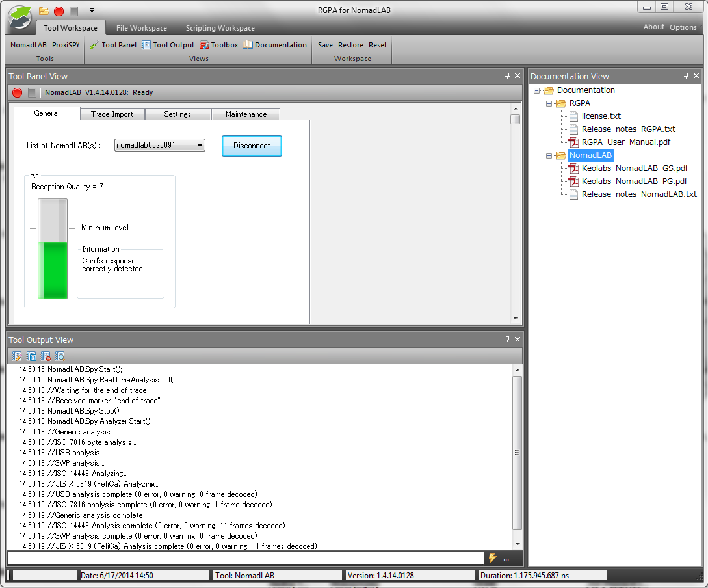Click the ellipsis button next to lightning bolt
The height and width of the screenshot is (588, 708).
506,559
